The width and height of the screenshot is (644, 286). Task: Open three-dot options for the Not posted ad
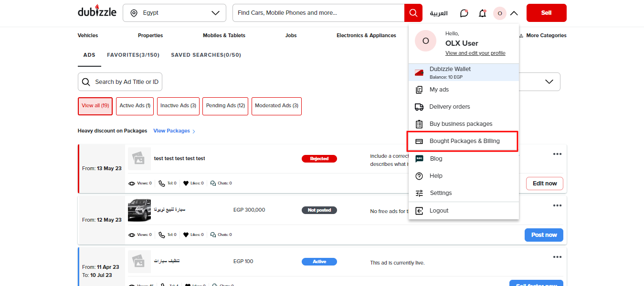point(557,205)
